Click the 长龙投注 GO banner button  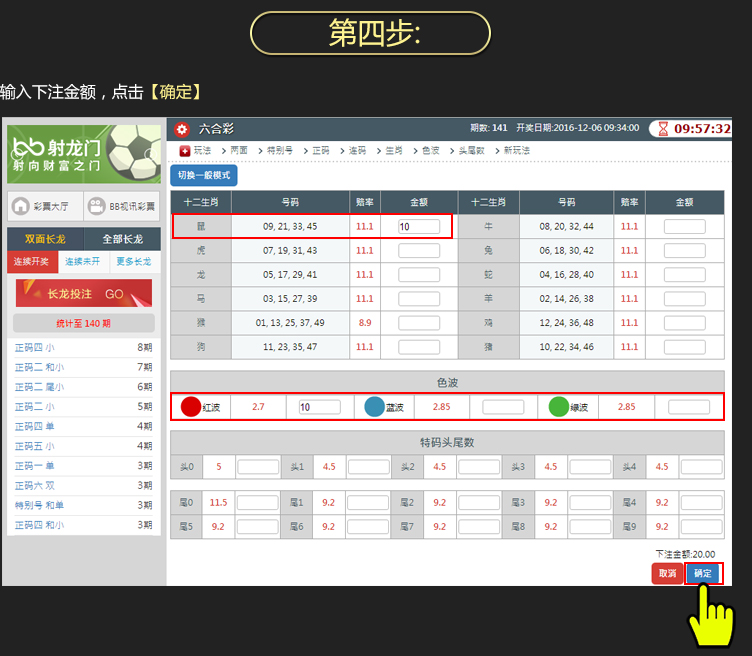point(84,294)
